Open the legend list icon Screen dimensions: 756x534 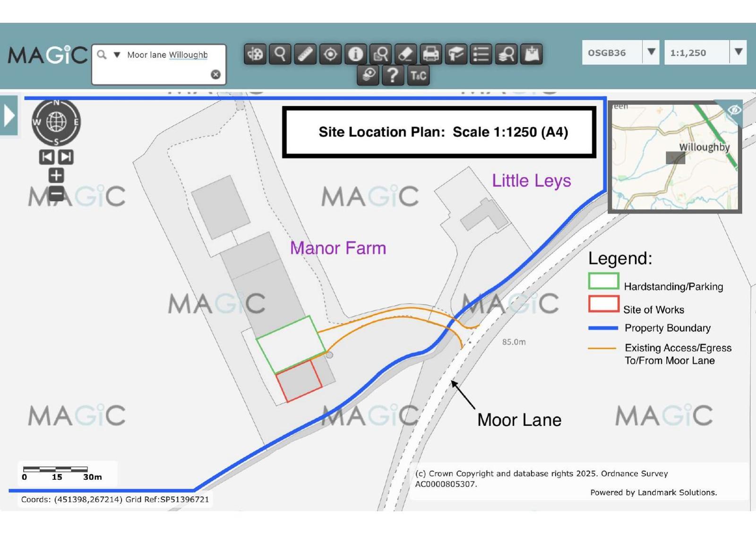coord(481,54)
